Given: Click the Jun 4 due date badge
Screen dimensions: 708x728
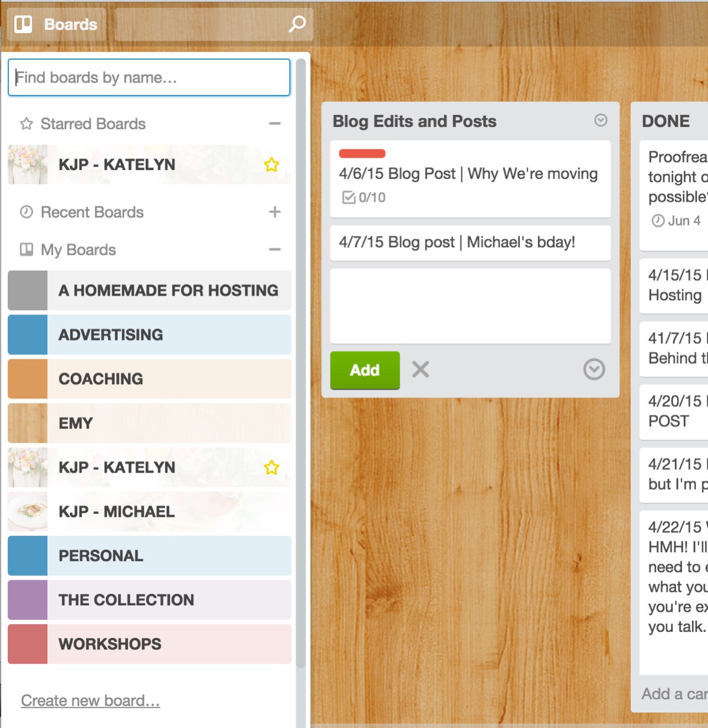Looking at the screenshot, I should click(x=676, y=221).
